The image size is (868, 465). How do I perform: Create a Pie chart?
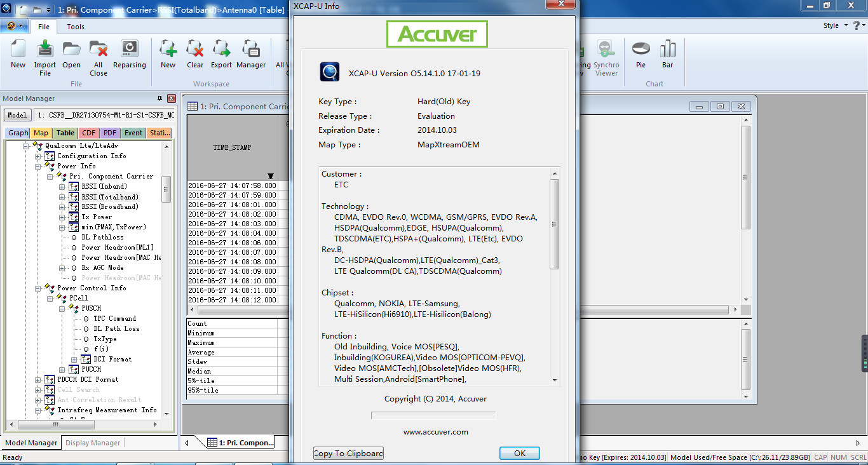641,56
